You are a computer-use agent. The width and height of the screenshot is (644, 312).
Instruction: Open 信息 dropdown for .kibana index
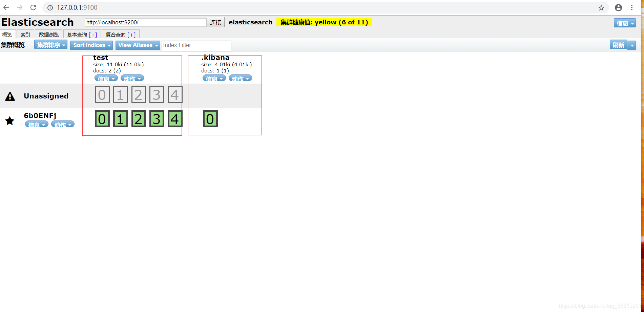click(x=214, y=79)
